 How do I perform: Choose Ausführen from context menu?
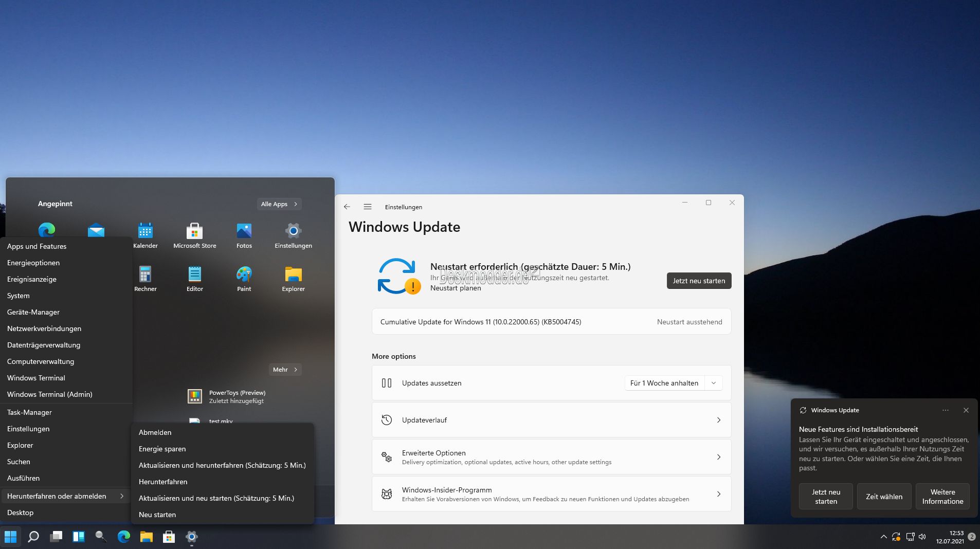pos(66,478)
